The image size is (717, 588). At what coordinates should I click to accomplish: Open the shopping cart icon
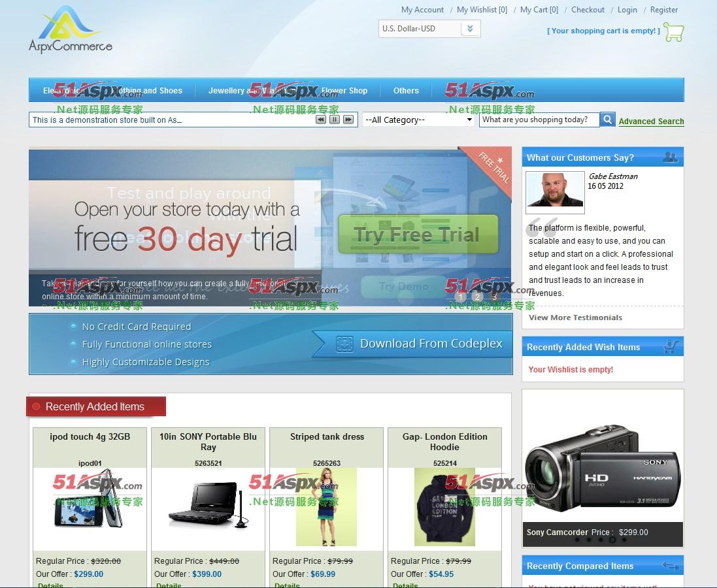tap(674, 32)
